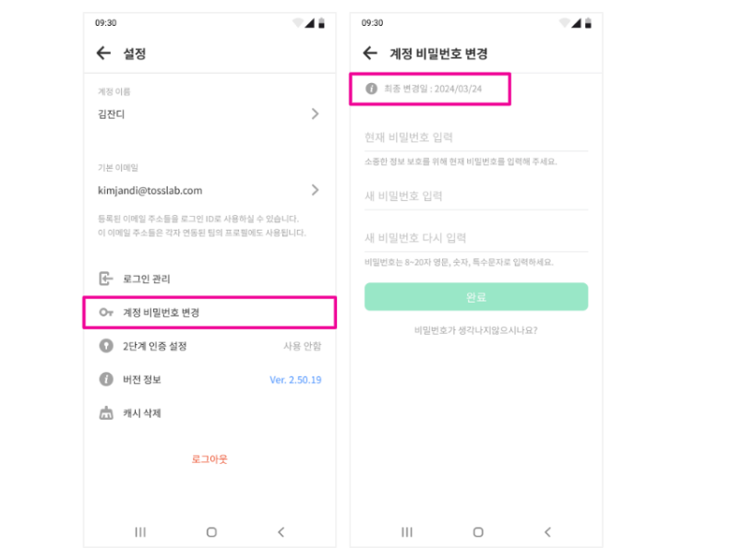Click the key icon for 계정 비밀번호 변경
The image size is (742, 560).
[x=106, y=313]
